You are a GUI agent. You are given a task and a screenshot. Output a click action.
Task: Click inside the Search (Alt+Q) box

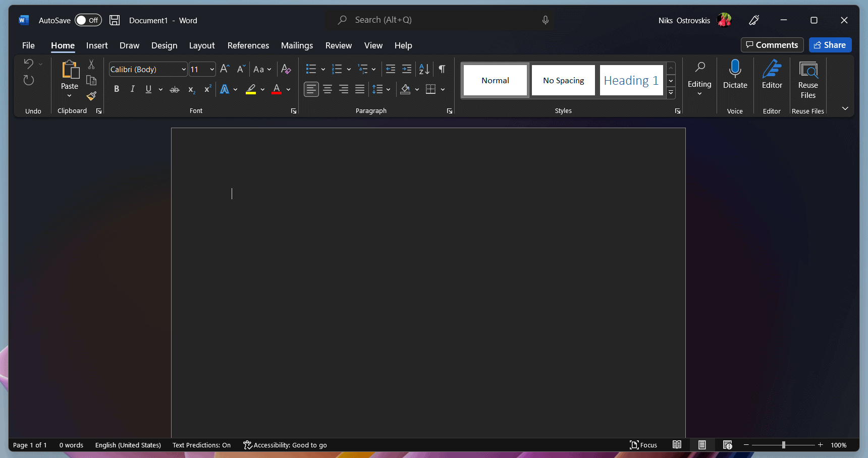(x=439, y=20)
